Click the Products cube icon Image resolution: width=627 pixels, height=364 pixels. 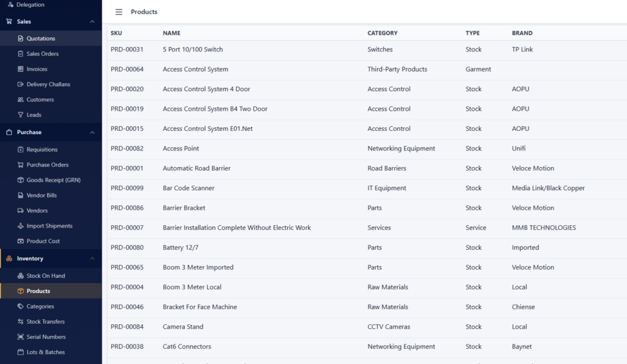pyautogui.click(x=20, y=291)
